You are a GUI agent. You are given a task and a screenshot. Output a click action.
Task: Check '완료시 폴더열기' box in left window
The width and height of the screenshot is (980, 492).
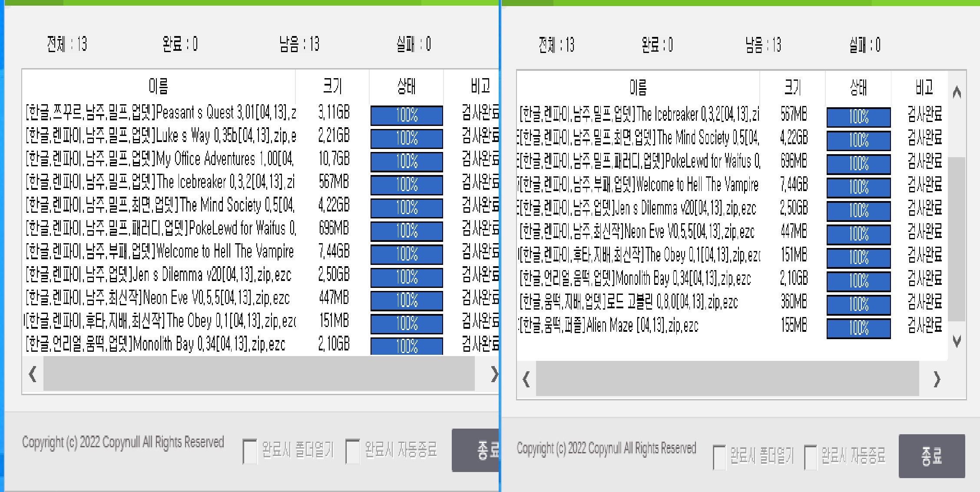point(250,451)
